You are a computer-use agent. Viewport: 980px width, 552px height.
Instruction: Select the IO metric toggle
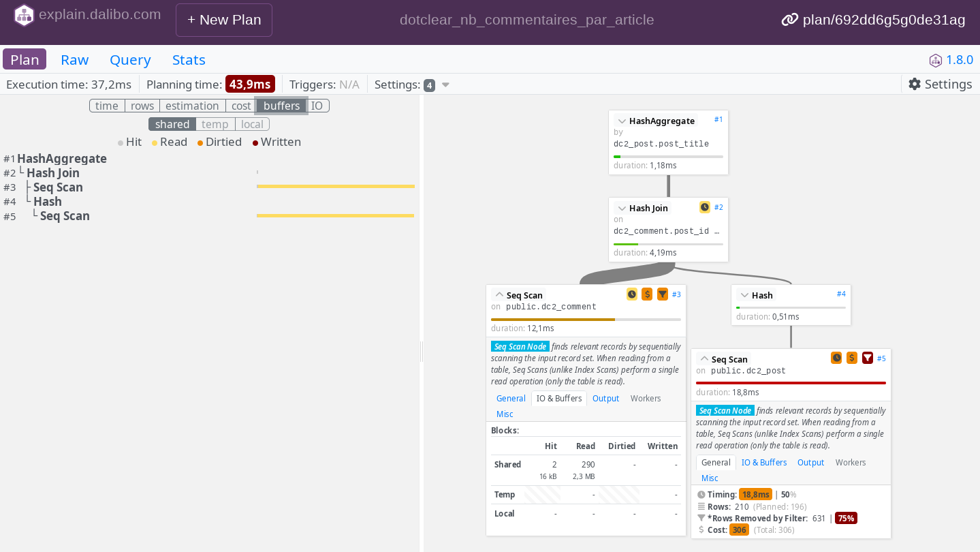(x=317, y=106)
